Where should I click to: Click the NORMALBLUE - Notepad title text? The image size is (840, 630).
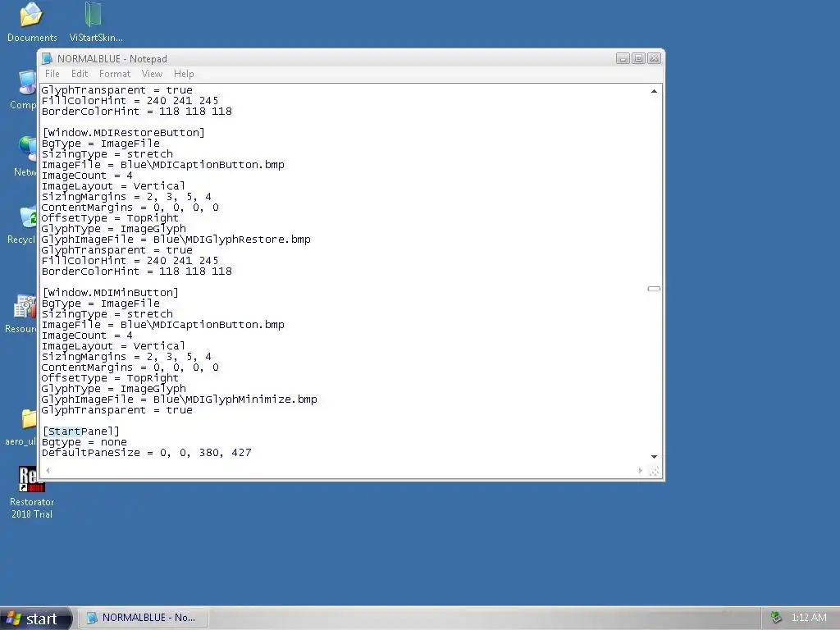click(x=112, y=59)
